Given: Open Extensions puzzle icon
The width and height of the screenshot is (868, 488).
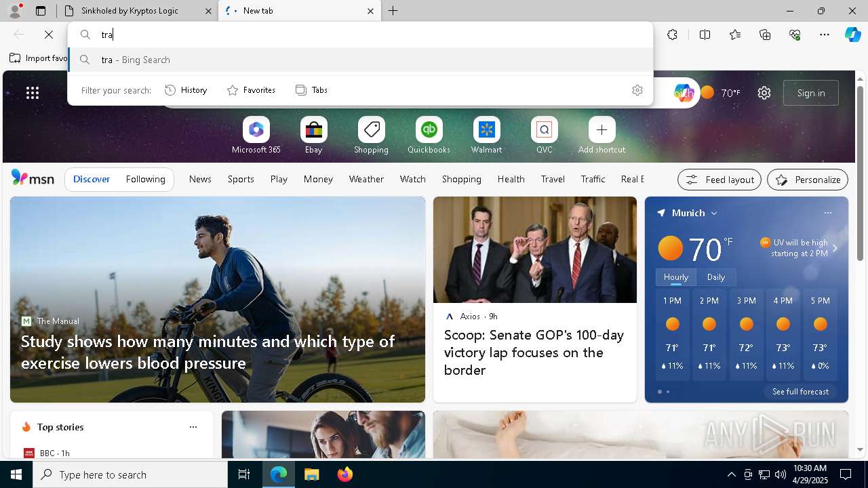Looking at the screenshot, I should [672, 35].
